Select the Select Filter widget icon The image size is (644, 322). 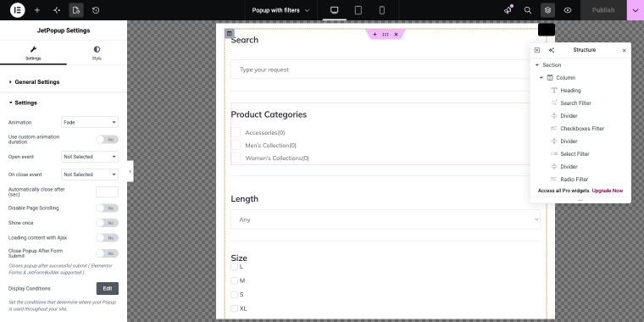[554, 154]
